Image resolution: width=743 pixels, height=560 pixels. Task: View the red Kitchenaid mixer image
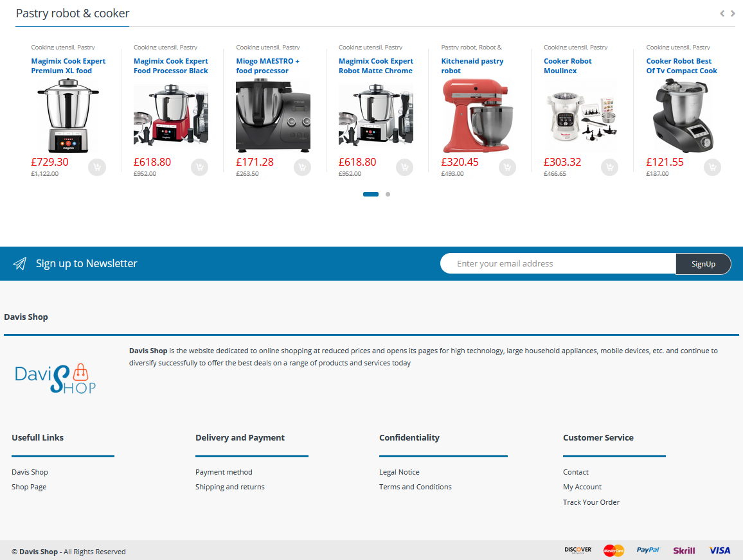pyautogui.click(x=478, y=116)
